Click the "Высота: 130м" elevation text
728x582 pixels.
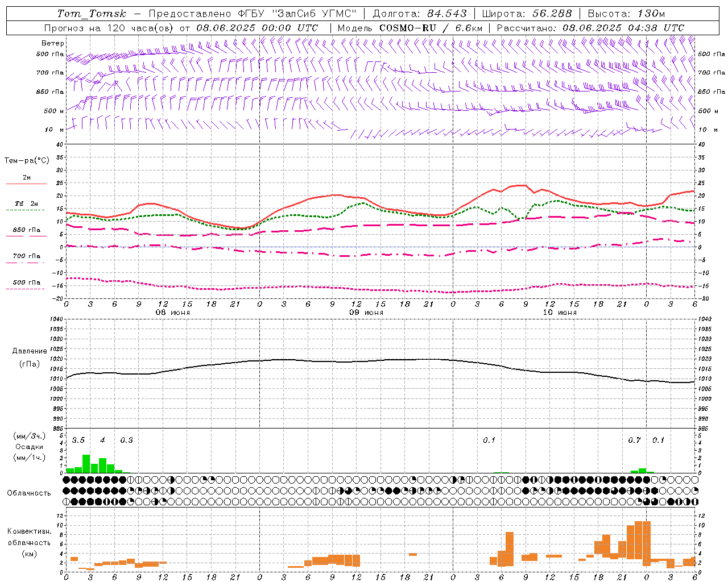626,14
